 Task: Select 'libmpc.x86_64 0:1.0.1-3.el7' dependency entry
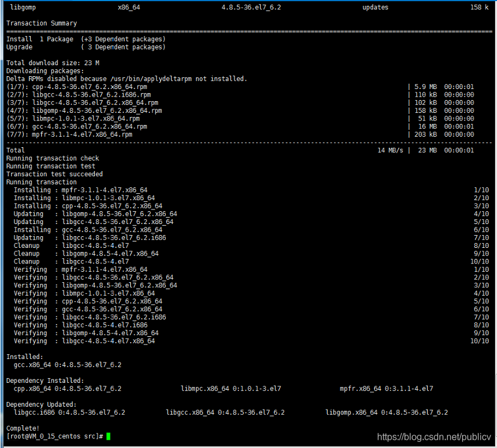coord(230,389)
